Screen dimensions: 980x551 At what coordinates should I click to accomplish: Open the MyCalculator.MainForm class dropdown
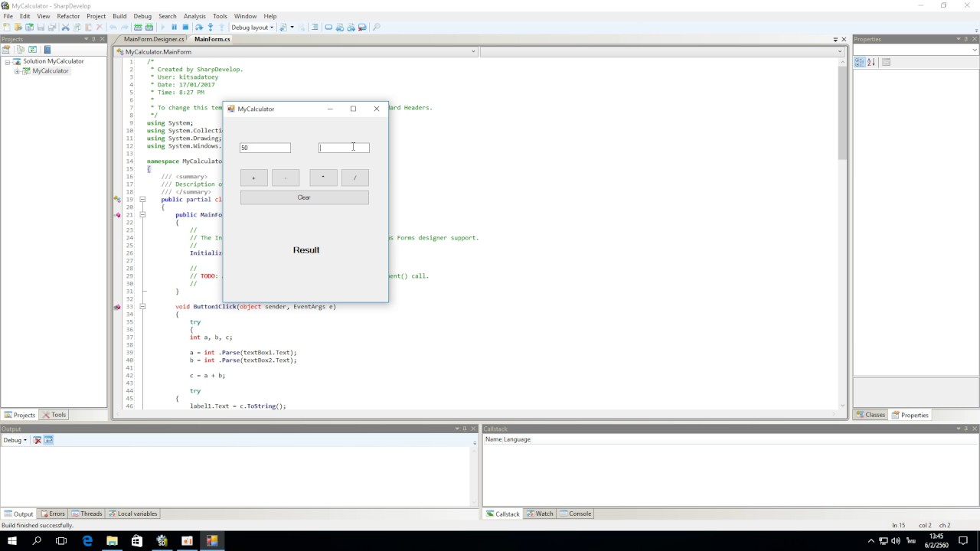tap(296, 52)
